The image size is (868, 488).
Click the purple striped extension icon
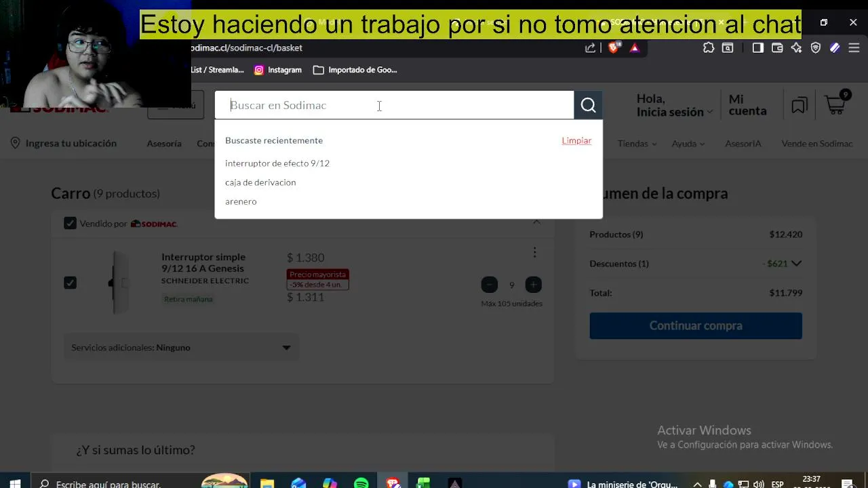click(835, 47)
